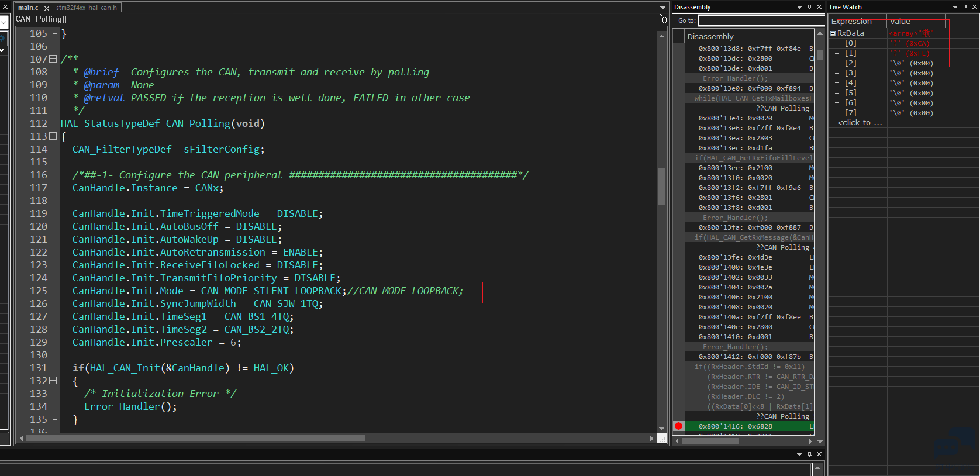Click the Disassembly column header label

coord(710,36)
